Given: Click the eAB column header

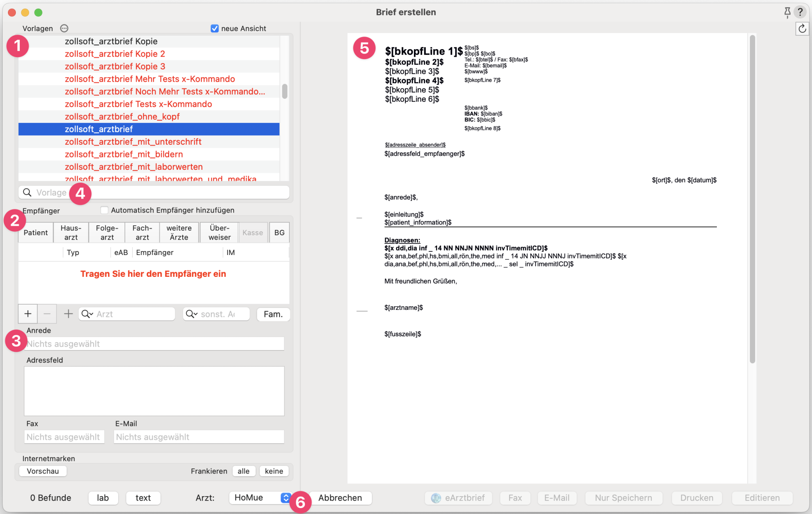Looking at the screenshot, I should 121,253.
